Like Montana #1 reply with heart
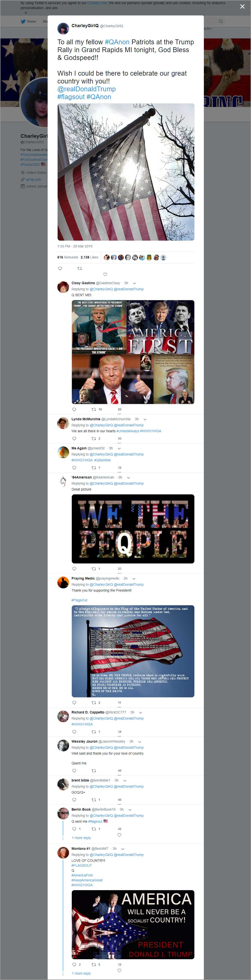This screenshot has height=980, width=251. click(x=119, y=970)
